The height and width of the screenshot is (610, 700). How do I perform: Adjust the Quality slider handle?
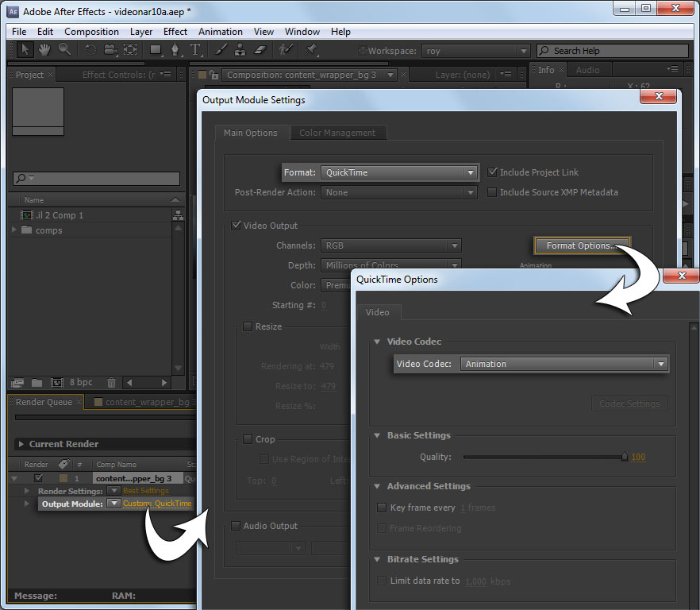tap(624, 456)
